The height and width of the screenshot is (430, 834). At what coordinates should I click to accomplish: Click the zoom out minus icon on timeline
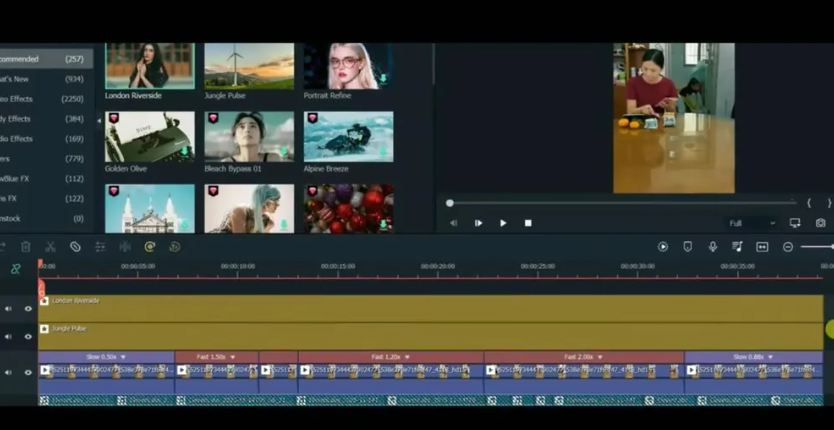tap(788, 247)
